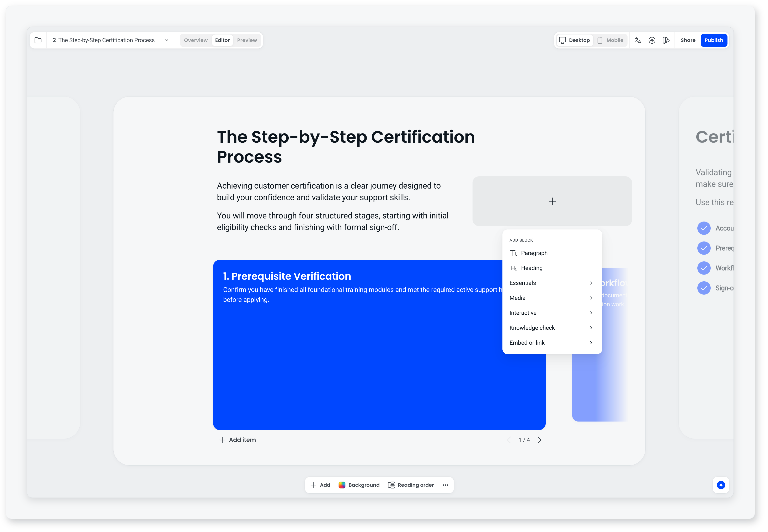Open the audio narration icon
Screen dimensions: 768x532
[x=652, y=40]
